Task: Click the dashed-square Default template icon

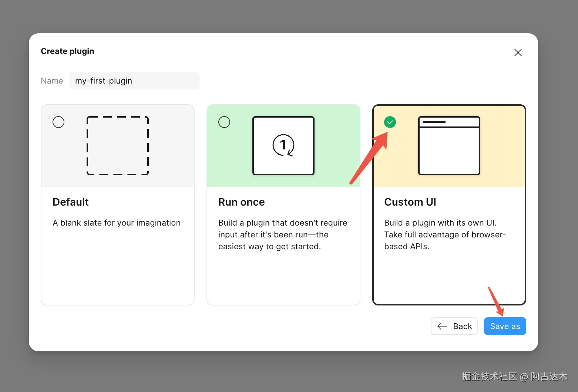Action: (118, 146)
